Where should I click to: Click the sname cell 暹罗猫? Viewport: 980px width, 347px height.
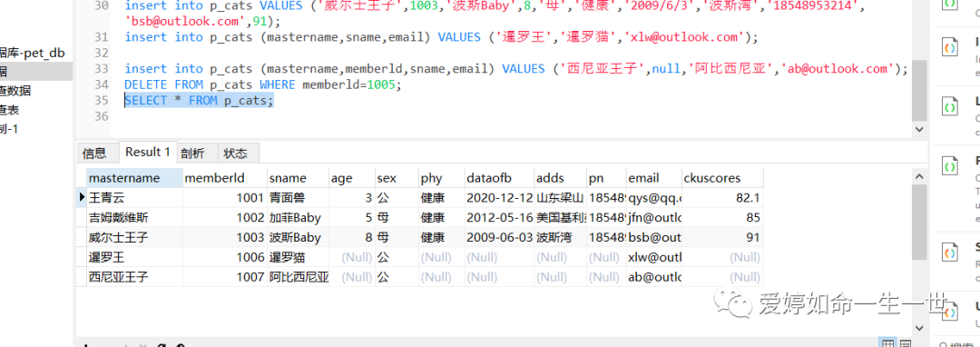pos(298,257)
